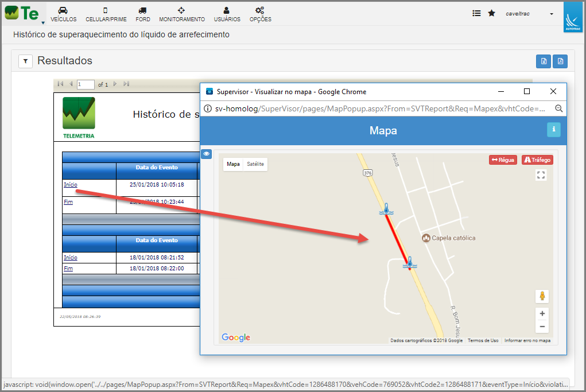Click the 18/01/2018 08:22:00 date cell
The image size is (586, 392).
(x=157, y=268)
